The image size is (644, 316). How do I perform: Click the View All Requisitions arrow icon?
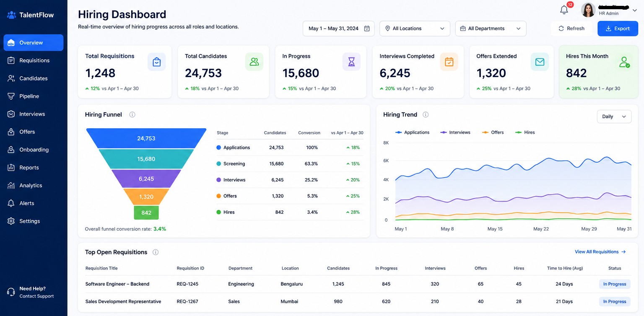click(x=623, y=252)
